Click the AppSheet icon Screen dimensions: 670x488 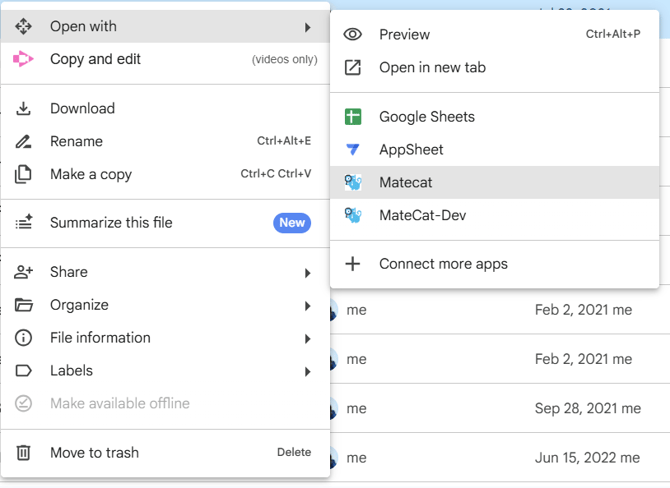click(x=352, y=150)
